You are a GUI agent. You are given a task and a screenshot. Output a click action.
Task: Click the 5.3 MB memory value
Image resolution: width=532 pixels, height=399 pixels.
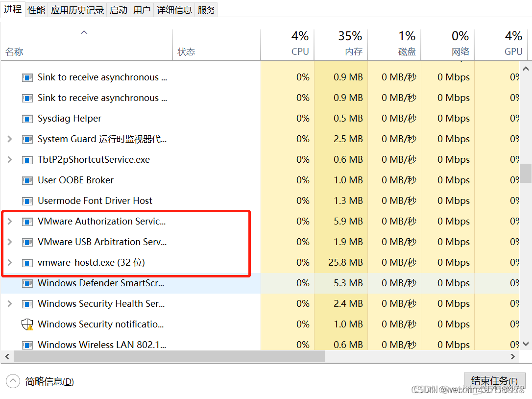(x=348, y=283)
